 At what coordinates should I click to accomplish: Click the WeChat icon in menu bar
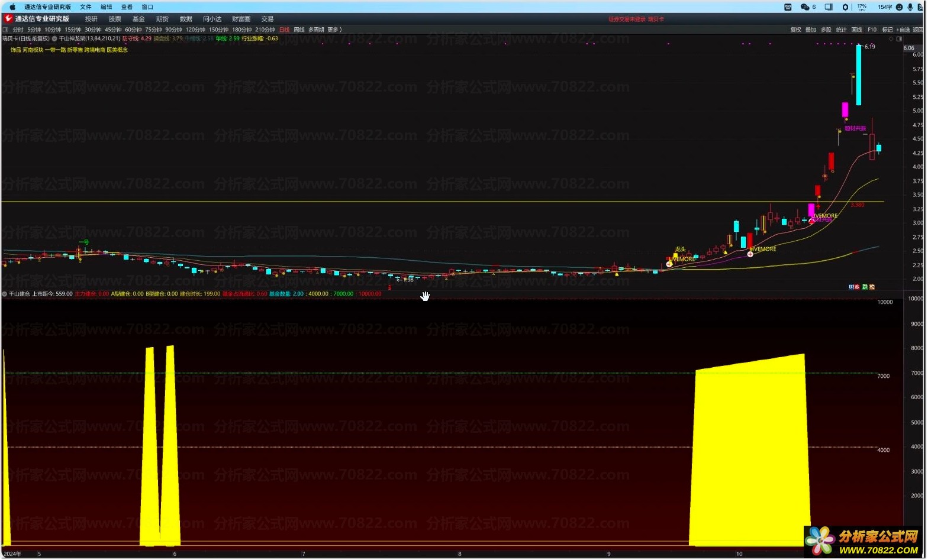(805, 7)
